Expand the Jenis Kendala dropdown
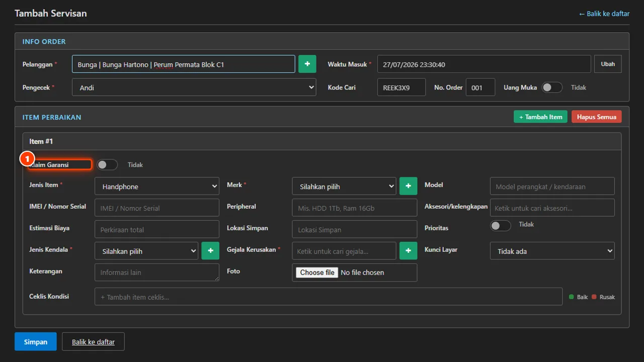The height and width of the screenshot is (362, 644). point(146,251)
